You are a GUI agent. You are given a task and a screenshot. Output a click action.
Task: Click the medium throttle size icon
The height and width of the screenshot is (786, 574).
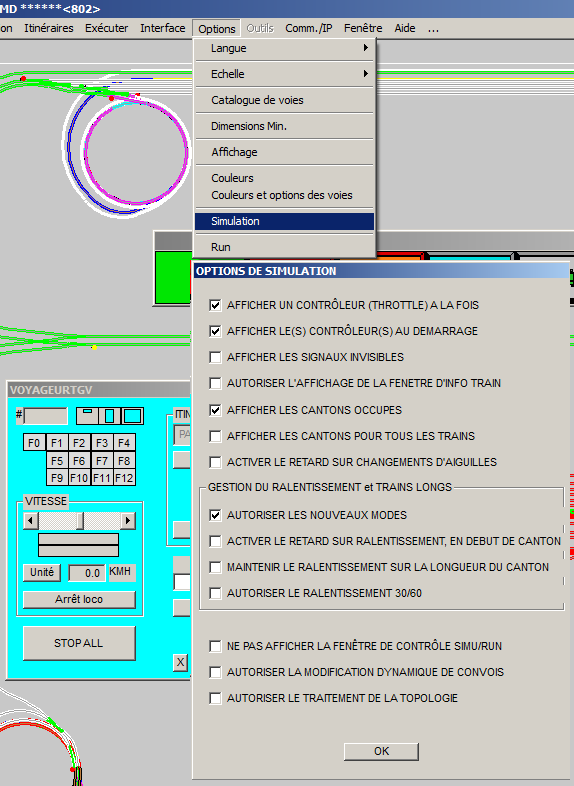click(110, 416)
